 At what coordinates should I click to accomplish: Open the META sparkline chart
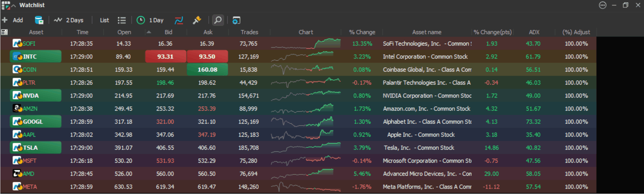point(306,187)
